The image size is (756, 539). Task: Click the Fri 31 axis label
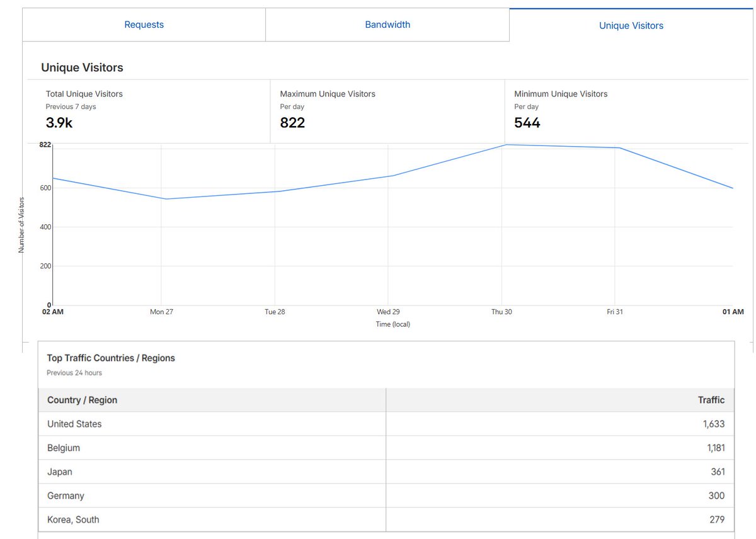[615, 312]
